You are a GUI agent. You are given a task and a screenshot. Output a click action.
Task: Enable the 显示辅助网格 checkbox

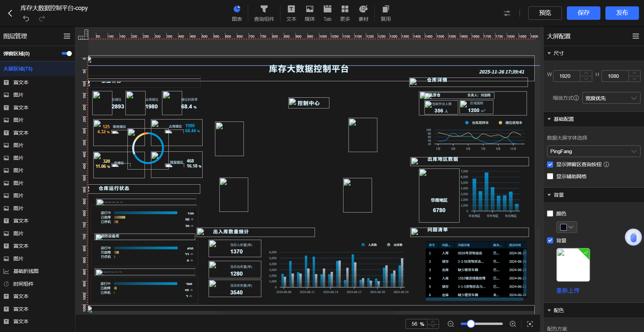(x=550, y=177)
